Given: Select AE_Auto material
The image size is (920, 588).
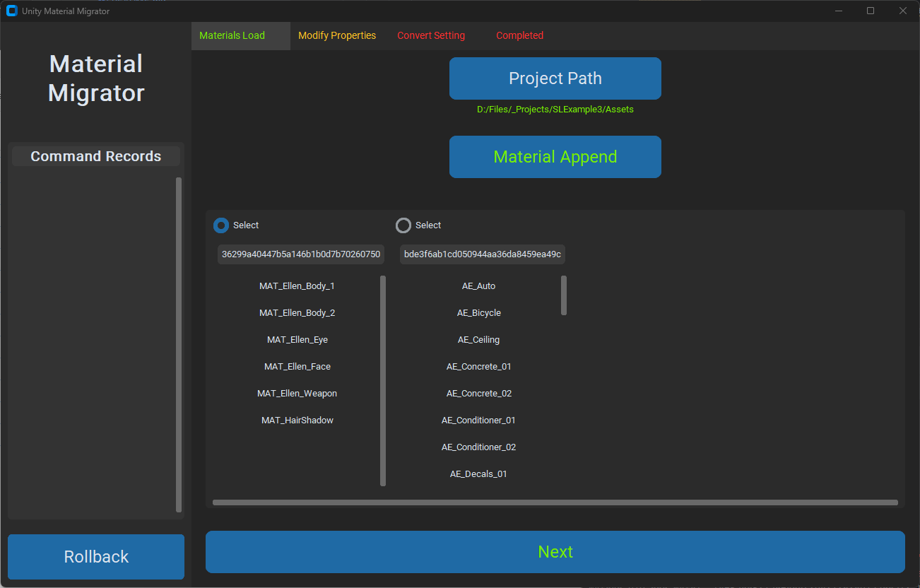Looking at the screenshot, I should 478,286.
